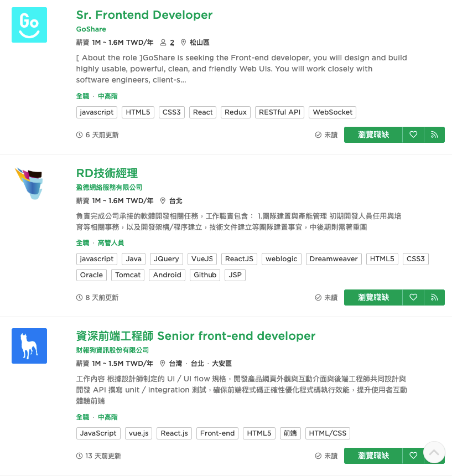Image resolution: width=452 pixels, height=476 pixels.
Task: Click 瀏覽職缺 button for GoShare job
Action: 373,135
